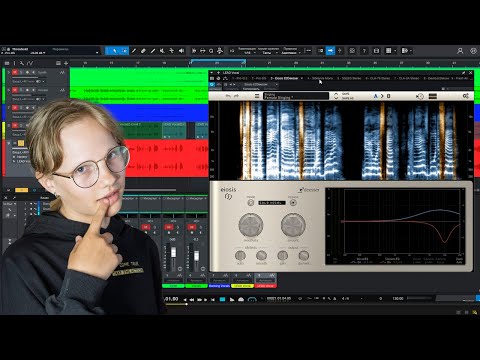Open the track wrench options icon
The height and width of the screenshot is (360, 480).
(22, 63)
